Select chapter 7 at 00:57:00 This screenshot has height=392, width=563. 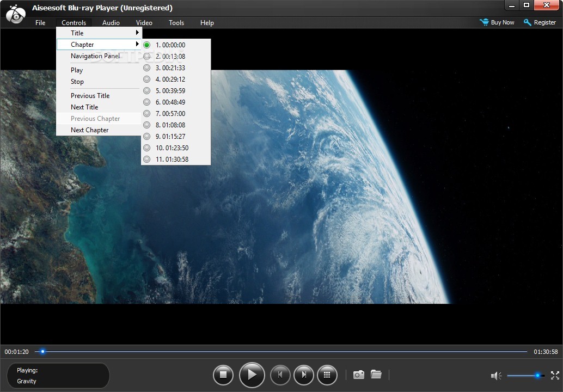(175, 113)
